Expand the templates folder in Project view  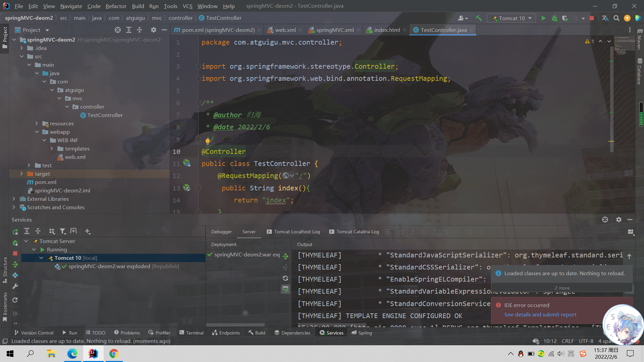tap(52, 148)
